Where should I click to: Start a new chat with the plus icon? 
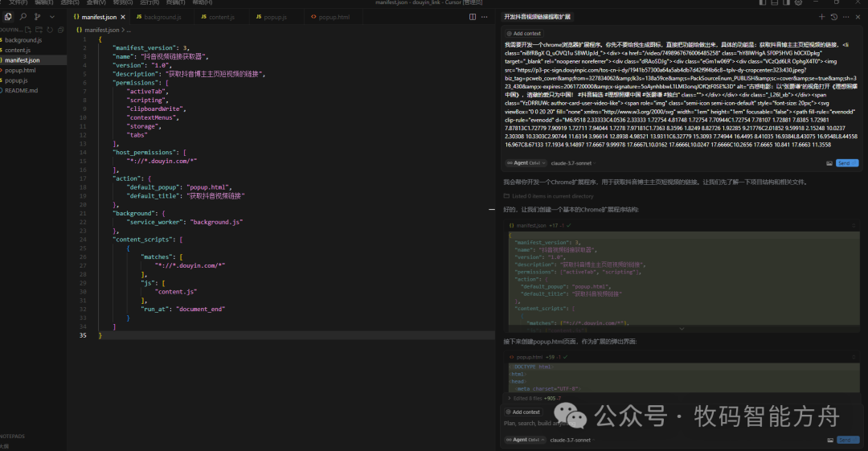point(821,16)
